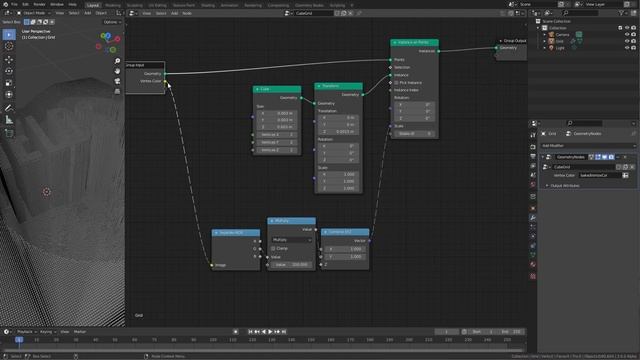640x360 pixels.
Task: Open the Playback dropdown in timeline
Action: pos(27,332)
